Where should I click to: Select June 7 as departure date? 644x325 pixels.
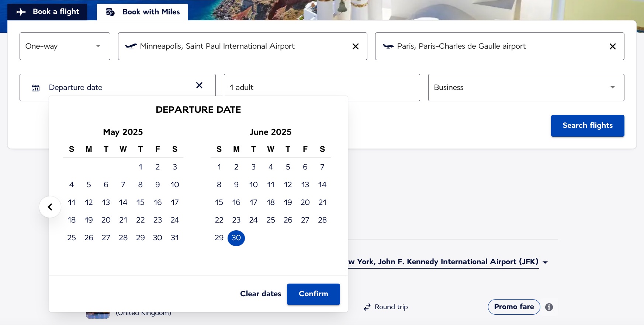click(322, 167)
